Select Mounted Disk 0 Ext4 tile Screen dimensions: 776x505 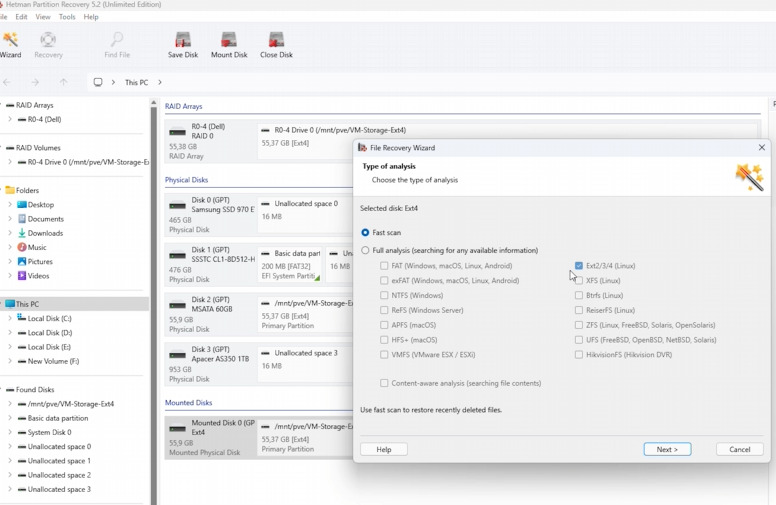[x=211, y=438]
